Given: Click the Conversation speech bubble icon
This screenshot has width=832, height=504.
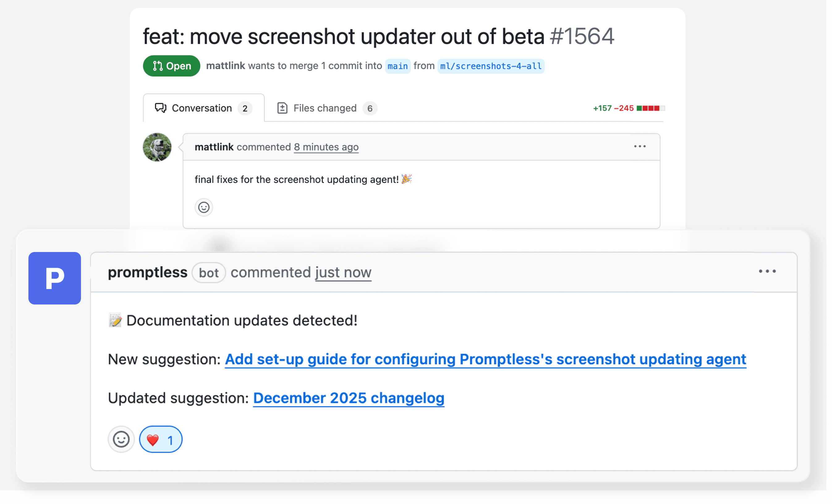Looking at the screenshot, I should 161,109.
